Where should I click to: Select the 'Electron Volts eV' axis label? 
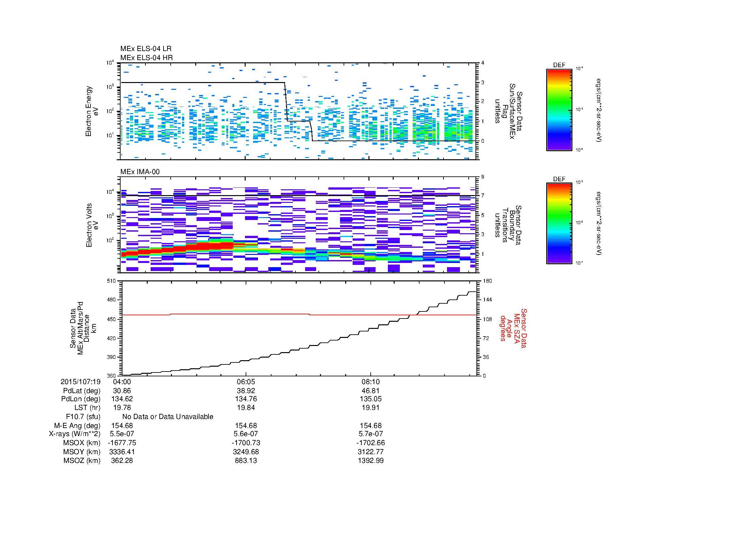point(92,225)
